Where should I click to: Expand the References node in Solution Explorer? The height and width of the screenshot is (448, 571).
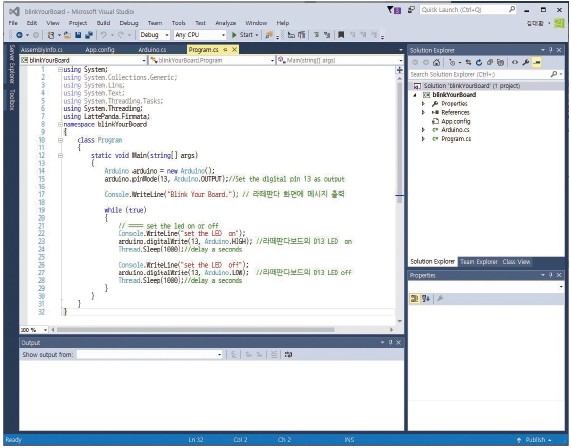click(x=423, y=113)
